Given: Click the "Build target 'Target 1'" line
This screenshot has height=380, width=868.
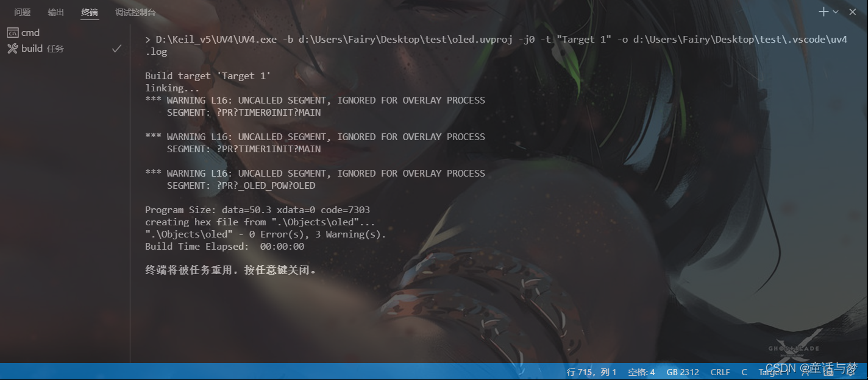Looking at the screenshot, I should point(208,76).
